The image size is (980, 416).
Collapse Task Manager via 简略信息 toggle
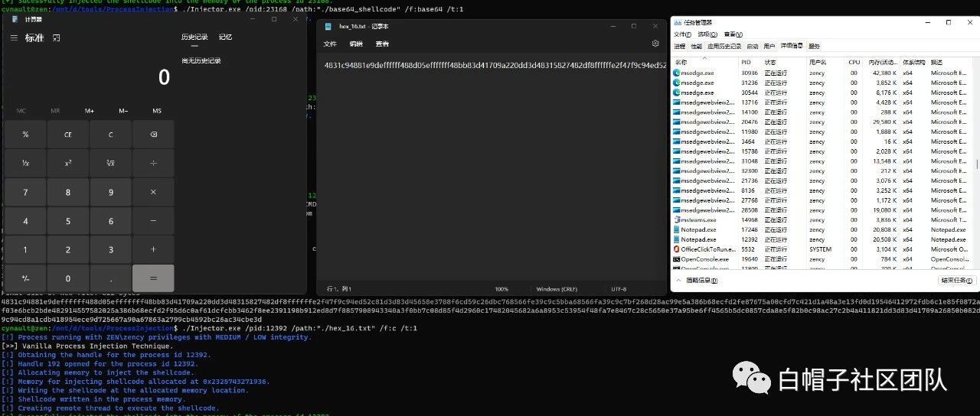tap(697, 281)
